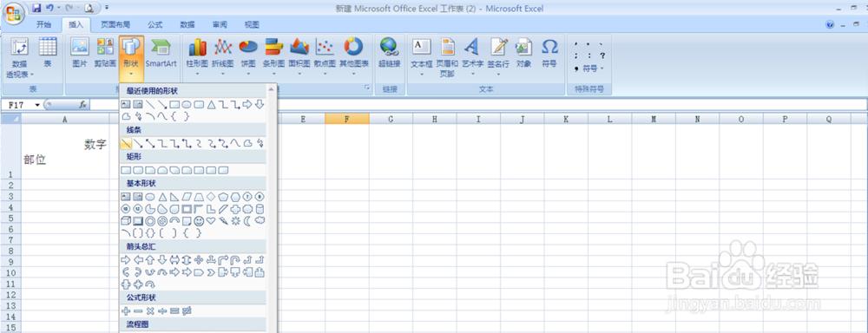Select the double-arrow line shape under 线条
The image size is (868, 333).
click(x=150, y=144)
